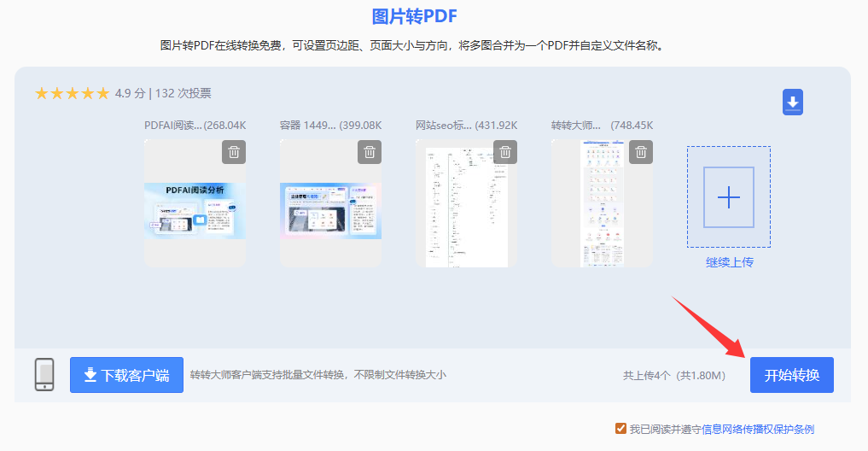868x451 pixels.
Task: Click the 继续上传 text link
Action: pos(729,262)
